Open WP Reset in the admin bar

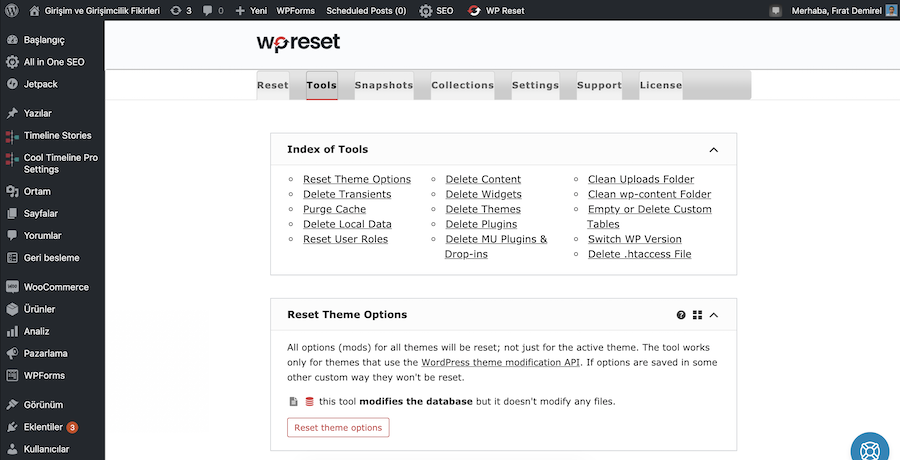point(496,10)
